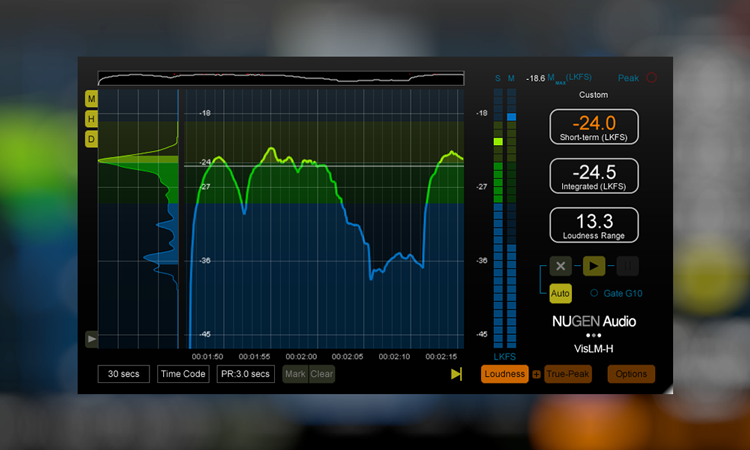Link views with the plus icon
The width and height of the screenshot is (750, 450).
[536, 374]
